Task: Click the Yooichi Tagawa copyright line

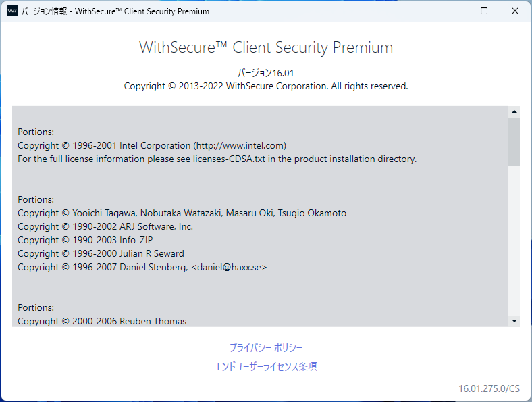Action: [x=182, y=213]
